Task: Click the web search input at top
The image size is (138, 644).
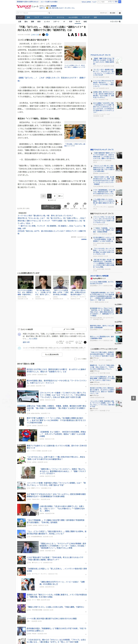Action: click(x=103, y=2)
